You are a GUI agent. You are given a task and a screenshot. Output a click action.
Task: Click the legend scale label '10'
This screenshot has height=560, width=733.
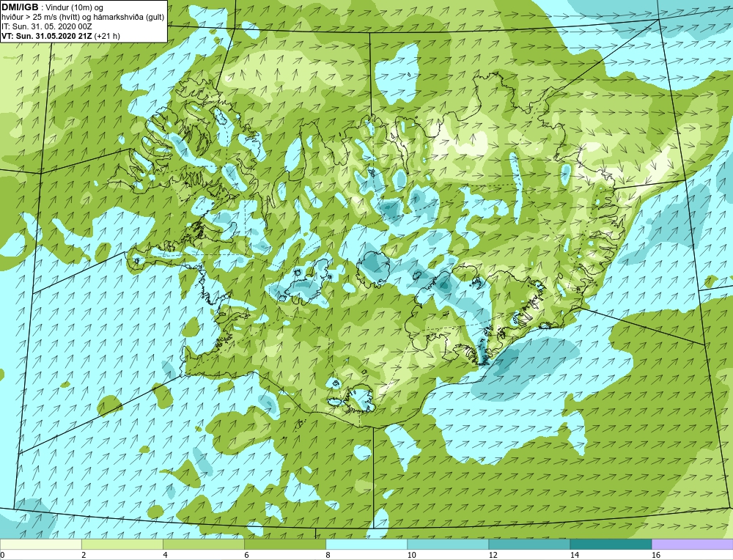pos(412,556)
